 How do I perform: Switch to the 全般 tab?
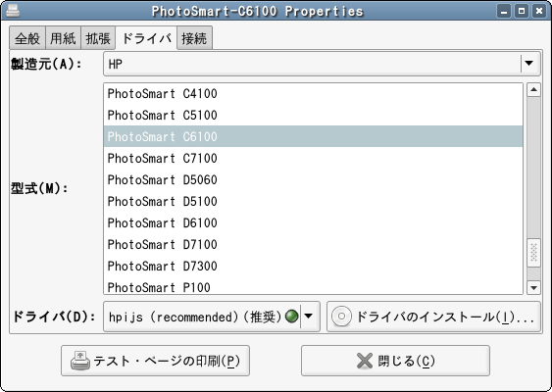point(27,38)
